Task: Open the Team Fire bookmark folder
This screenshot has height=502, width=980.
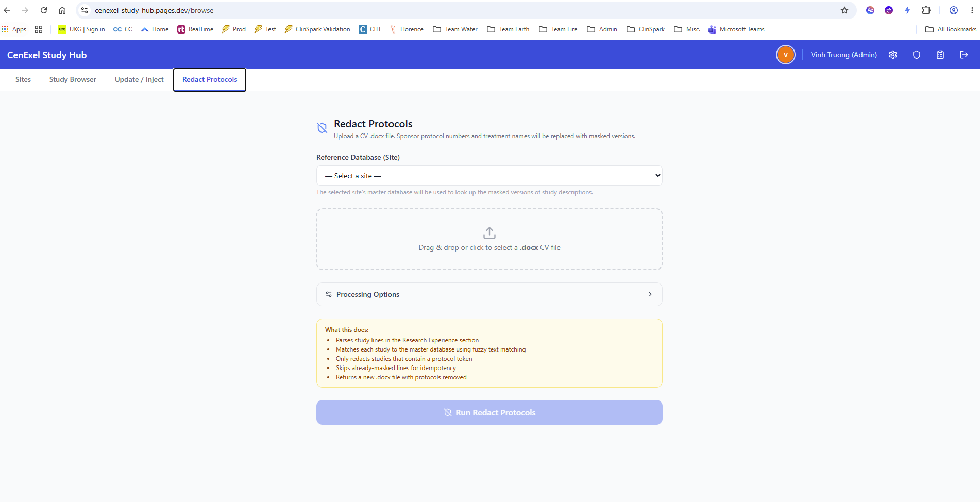Action: pyautogui.click(x=558, y=29)
